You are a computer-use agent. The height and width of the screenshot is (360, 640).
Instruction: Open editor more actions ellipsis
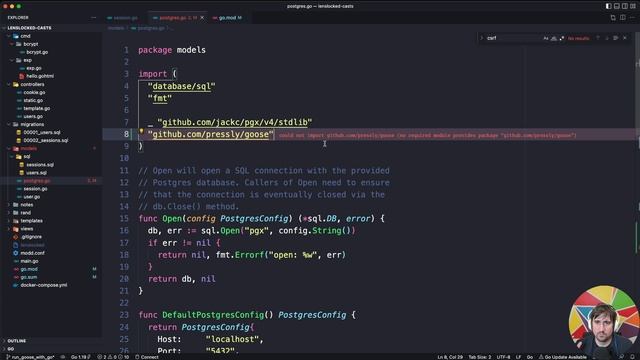click(x=632, y=18)
